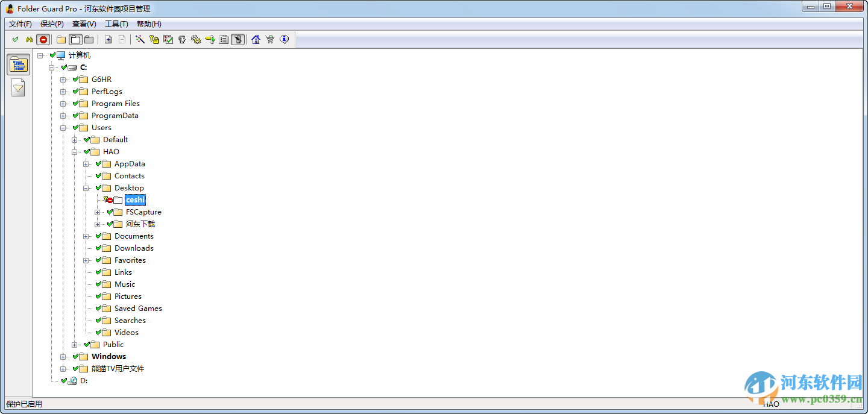Select the ceshi folder in the tree
Image resolution: width=868 pixels, height=414 pixels.
pos(135,200)
